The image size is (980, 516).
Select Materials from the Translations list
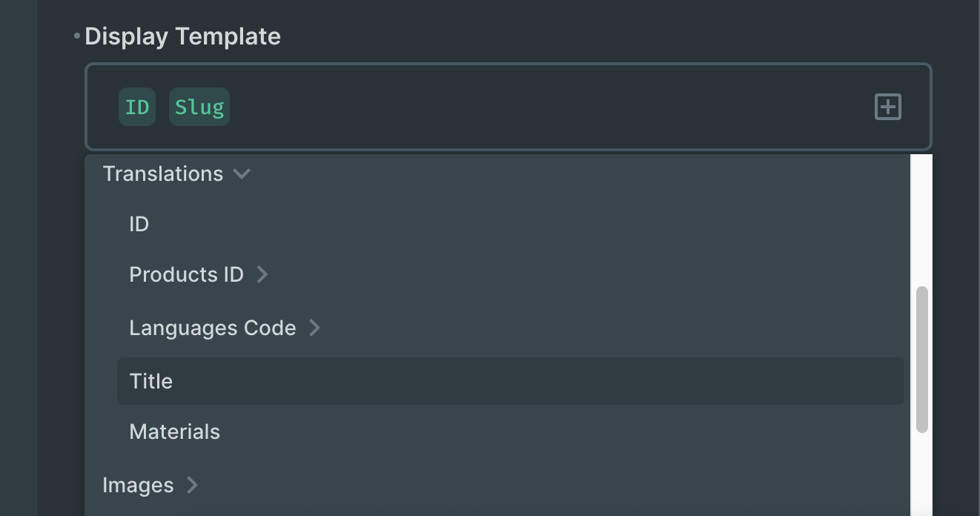click(x=174, y=431)
